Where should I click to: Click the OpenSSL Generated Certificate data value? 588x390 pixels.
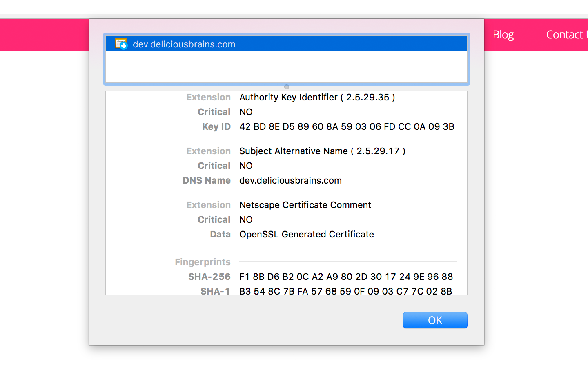[307, 234]
